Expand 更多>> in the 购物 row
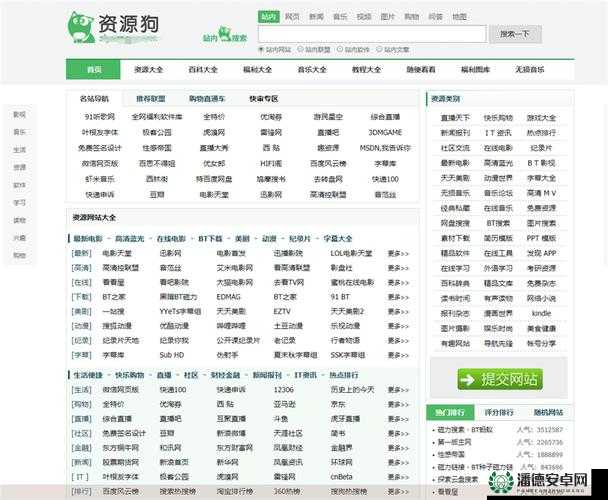Screen dimensions: 608x500 point(398,404)
